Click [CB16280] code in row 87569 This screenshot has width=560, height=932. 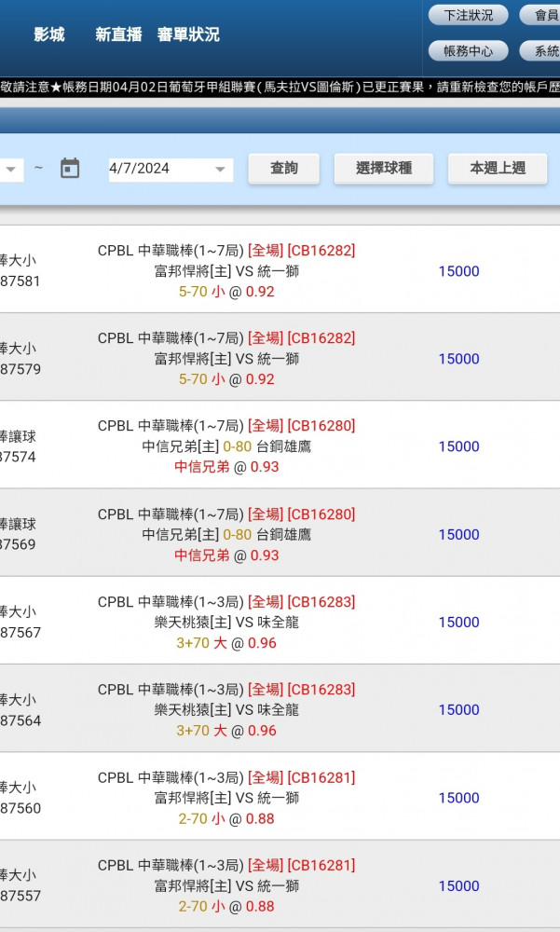321,514
